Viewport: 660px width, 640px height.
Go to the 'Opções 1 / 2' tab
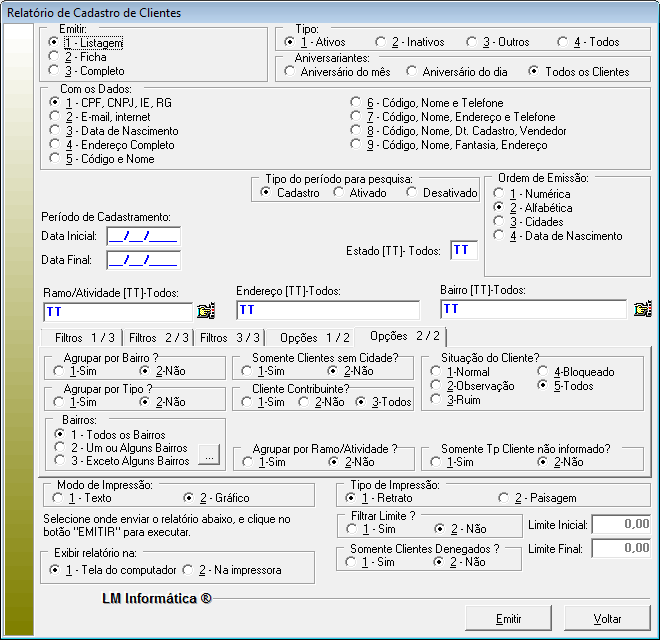point(314,338)
